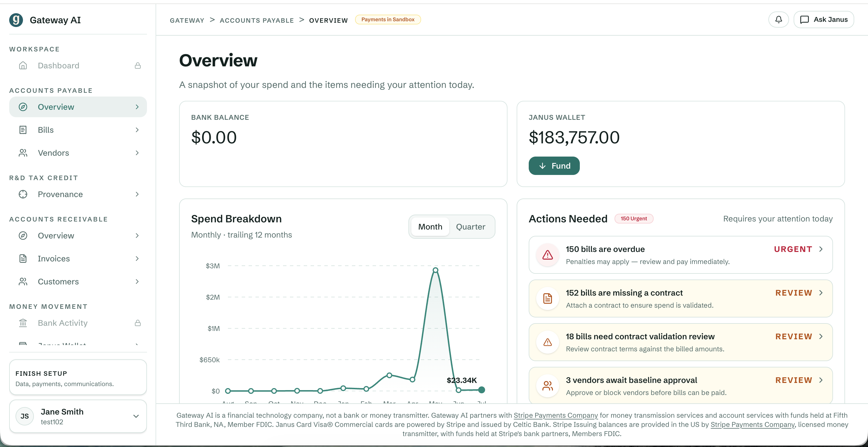
Task: Click the final $23.34K data point
Action: point(482,390)
